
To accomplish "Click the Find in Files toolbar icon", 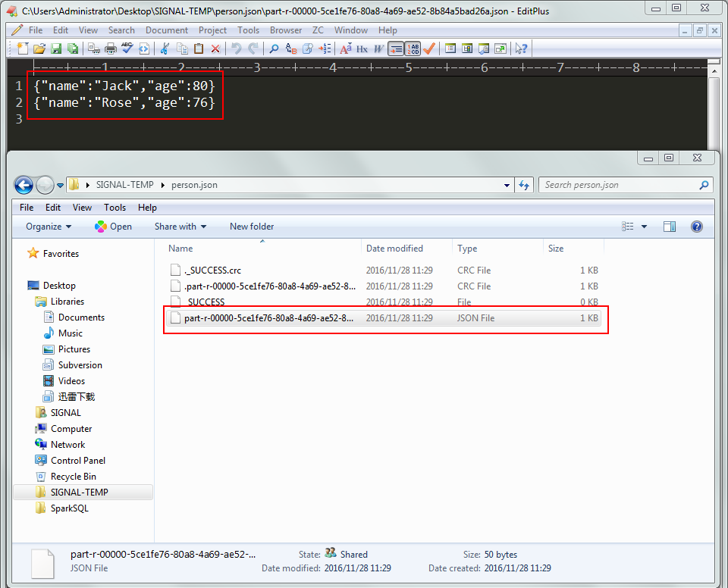I will pyautogui.click(x=308, y=48).
